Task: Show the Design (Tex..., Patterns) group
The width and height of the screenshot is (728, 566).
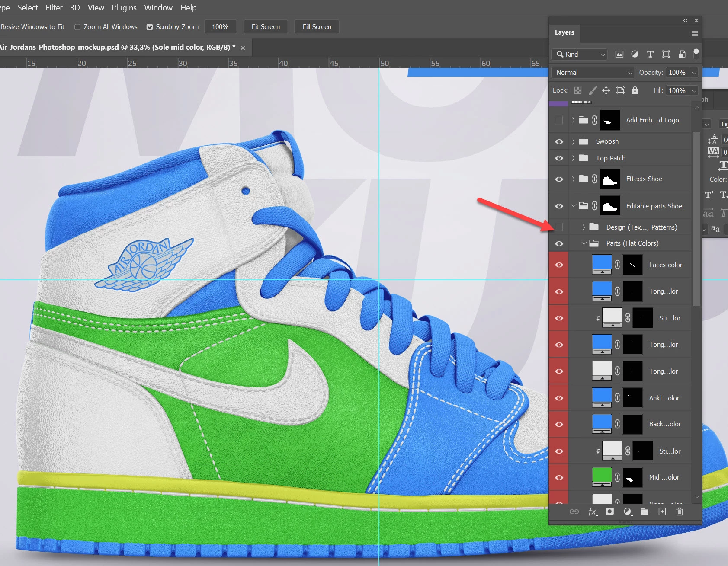Action: tap(559, 227)
